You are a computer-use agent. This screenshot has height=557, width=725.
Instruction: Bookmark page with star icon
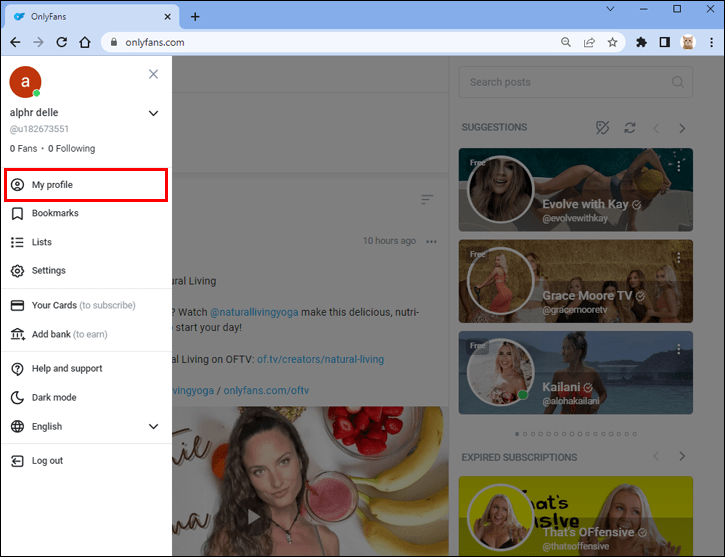tap(613, 43)
